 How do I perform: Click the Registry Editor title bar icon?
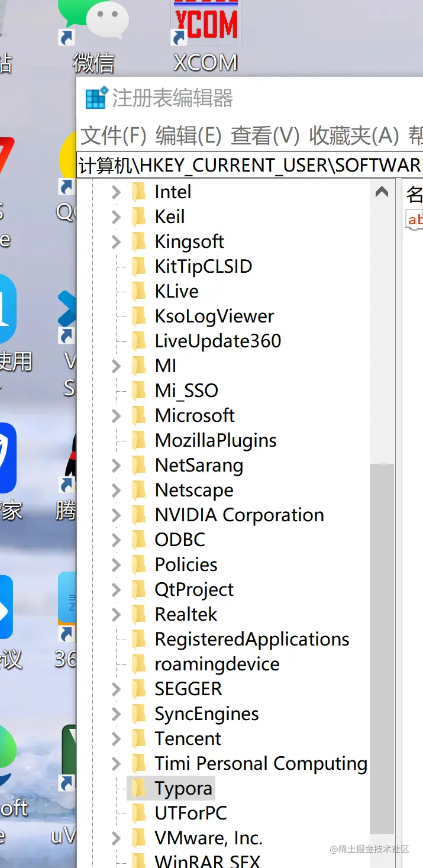(x=96, y=98)
